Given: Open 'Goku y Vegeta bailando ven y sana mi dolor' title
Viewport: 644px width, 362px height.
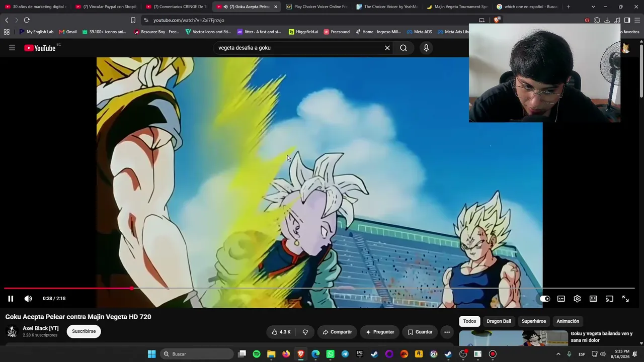Looking at the screenshot, I should coord(601,337).
